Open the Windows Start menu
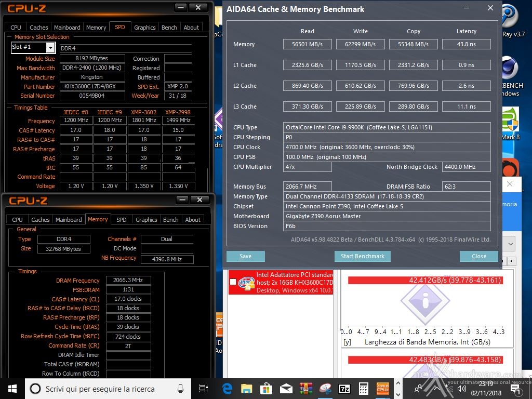Viewport: 532px width, 399px height. [12, 389]
